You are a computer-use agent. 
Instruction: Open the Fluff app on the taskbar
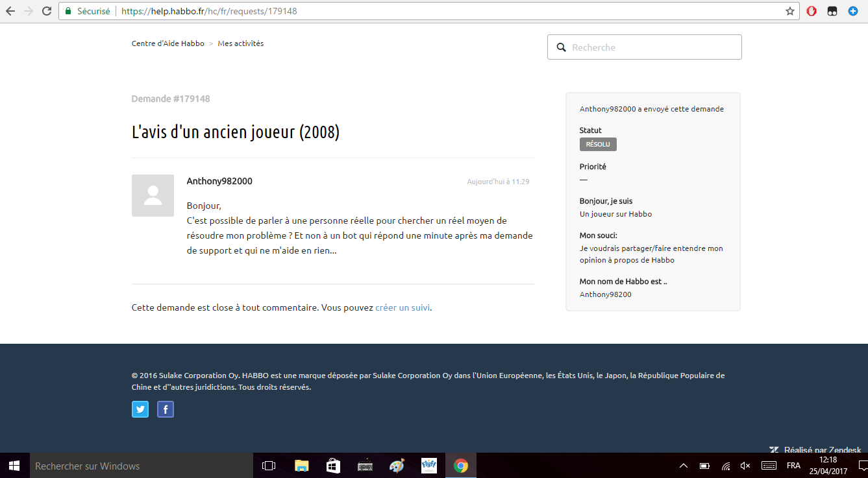tap(429, 466)
